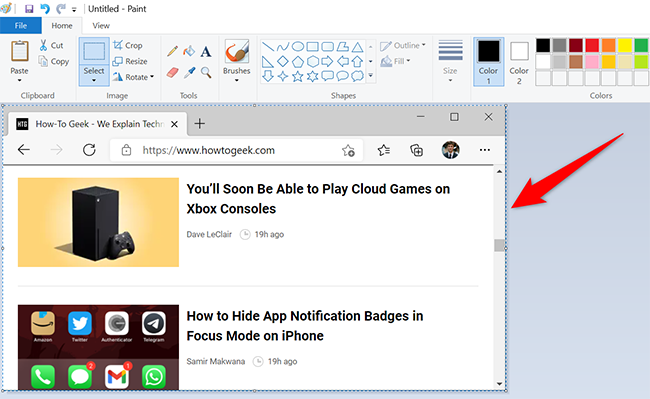
Task: Click the Undo arrow in the quick access toolbar
Action: 45,9
